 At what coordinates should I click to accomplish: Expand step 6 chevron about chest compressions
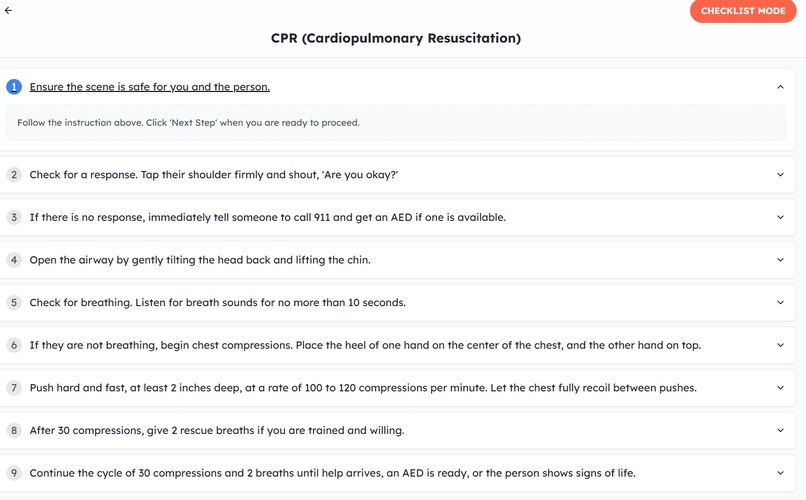coord(780,345)
